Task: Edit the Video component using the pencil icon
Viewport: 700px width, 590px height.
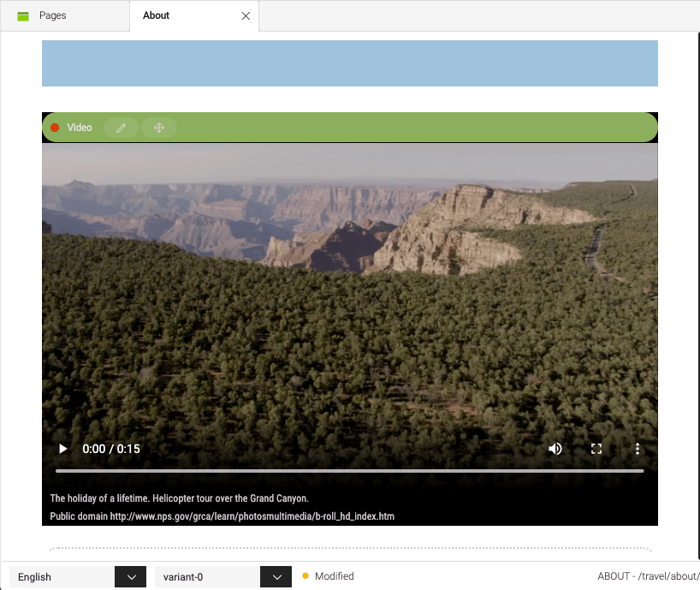Action: tap(120, 127)
